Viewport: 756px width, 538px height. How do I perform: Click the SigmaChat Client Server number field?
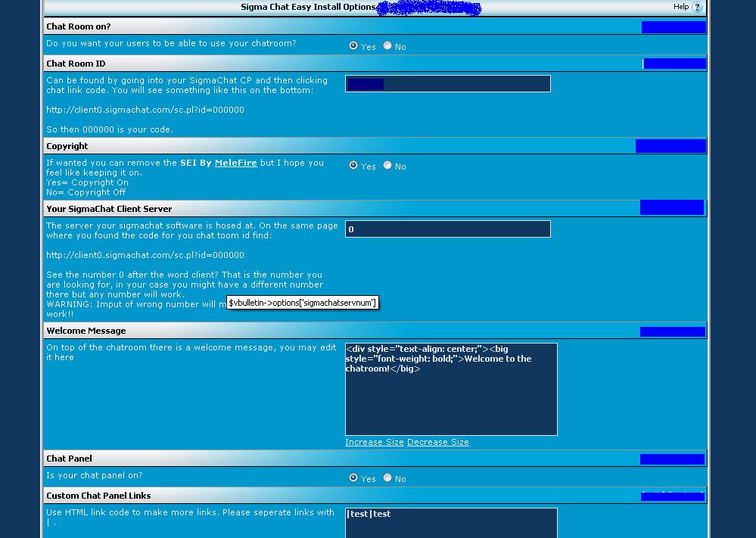(x=447, y=229)
